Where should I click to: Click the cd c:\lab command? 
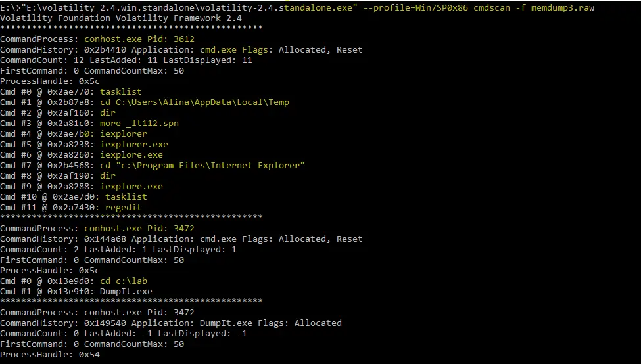click(x=124, y=281)
